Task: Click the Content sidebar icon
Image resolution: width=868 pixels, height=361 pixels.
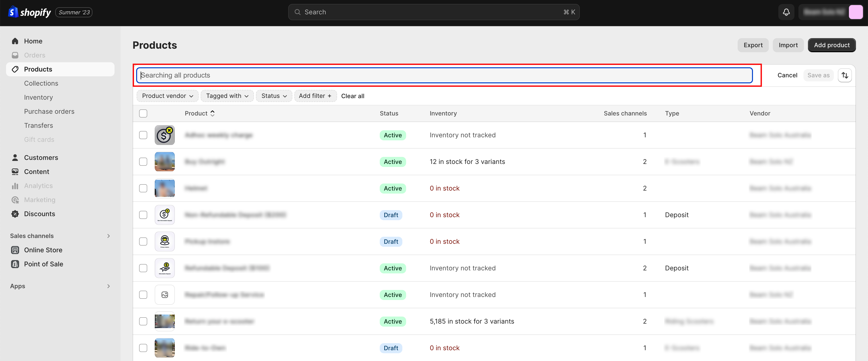Action: point(15,172)
